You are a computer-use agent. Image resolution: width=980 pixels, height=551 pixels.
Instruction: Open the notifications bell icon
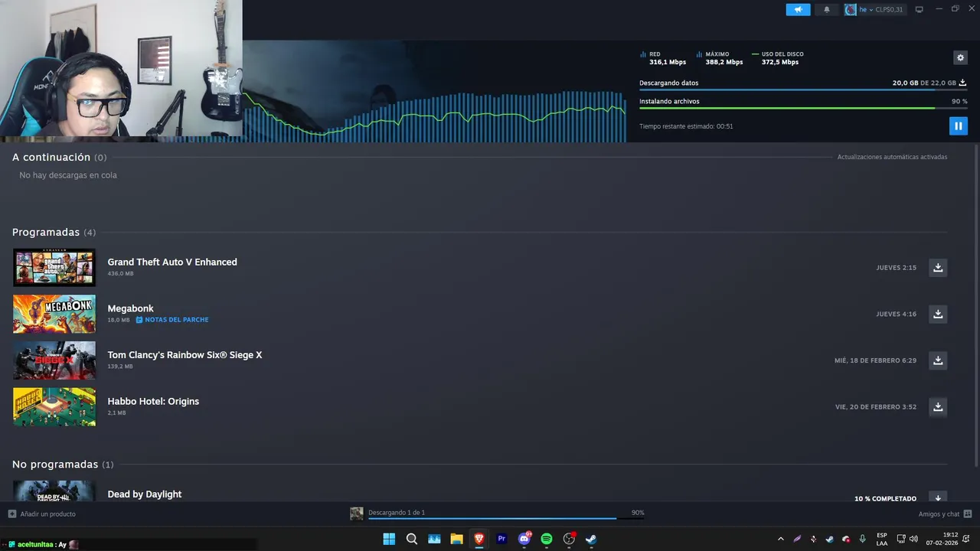(x=826, y=9)
